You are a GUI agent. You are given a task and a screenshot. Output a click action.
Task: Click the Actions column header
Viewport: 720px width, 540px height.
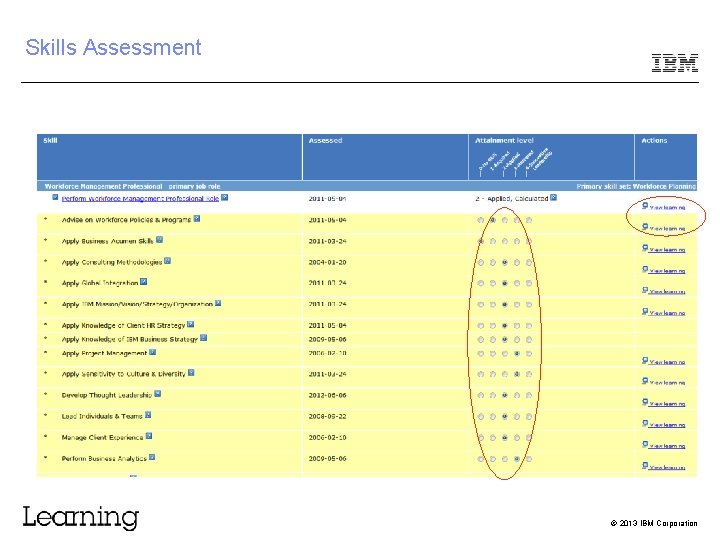pyautogui.click(x=666, y=157)
